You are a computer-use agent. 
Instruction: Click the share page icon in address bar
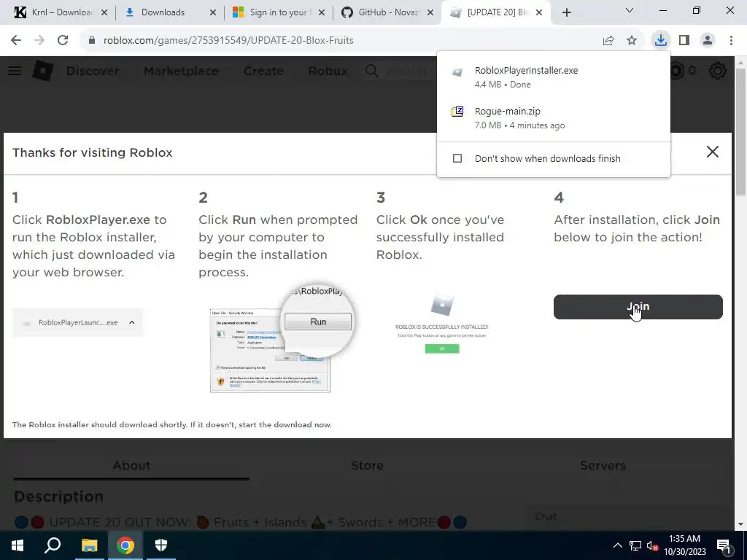pyautogui.click(x=608, y=40)
